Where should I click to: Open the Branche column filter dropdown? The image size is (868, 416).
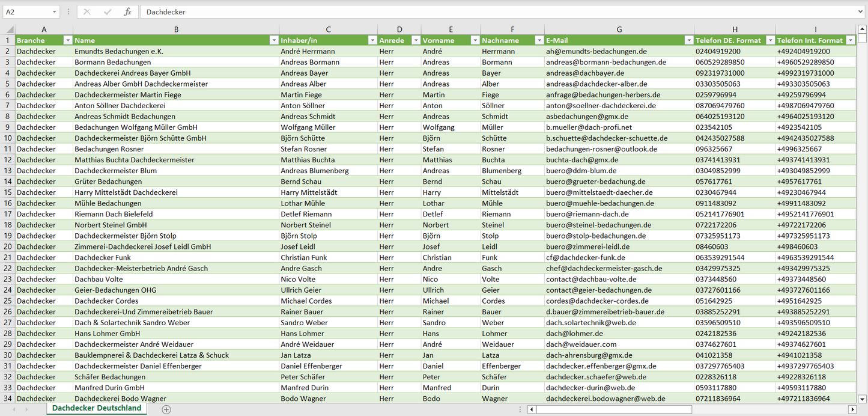pyautogui.click(x=67, y=40)
